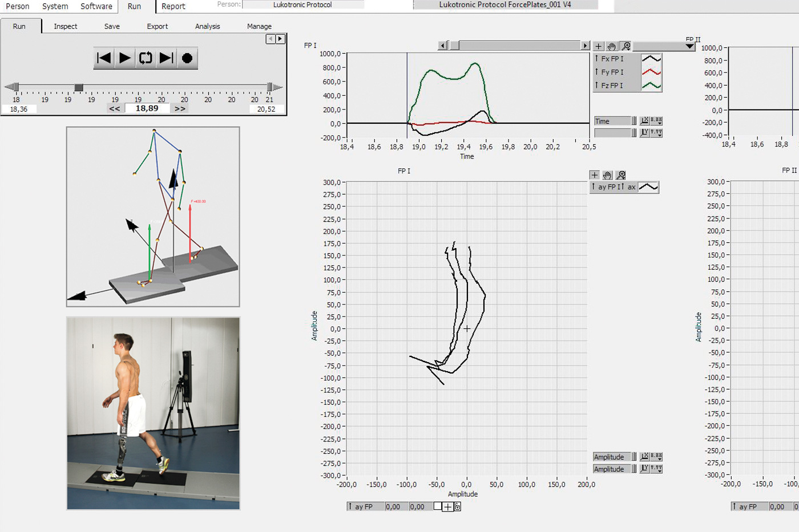Click the 3D skeleton force plate view

(x=153, y=217)
